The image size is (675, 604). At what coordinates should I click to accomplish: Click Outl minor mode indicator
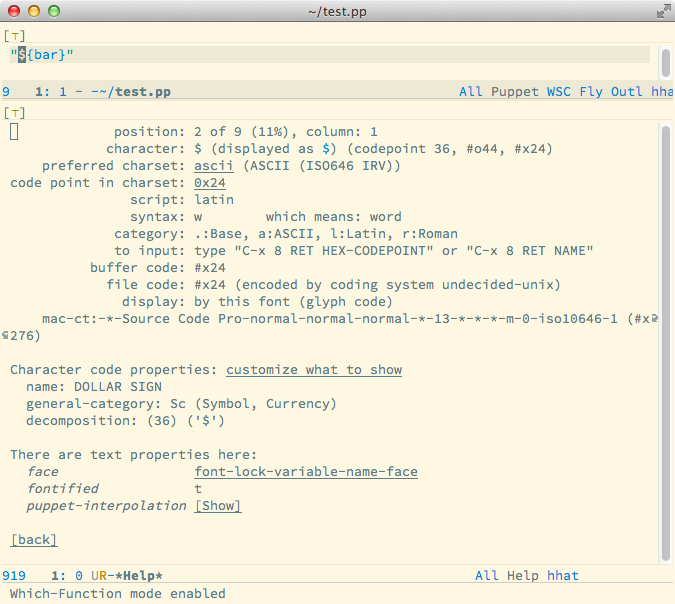click(626, 92)
